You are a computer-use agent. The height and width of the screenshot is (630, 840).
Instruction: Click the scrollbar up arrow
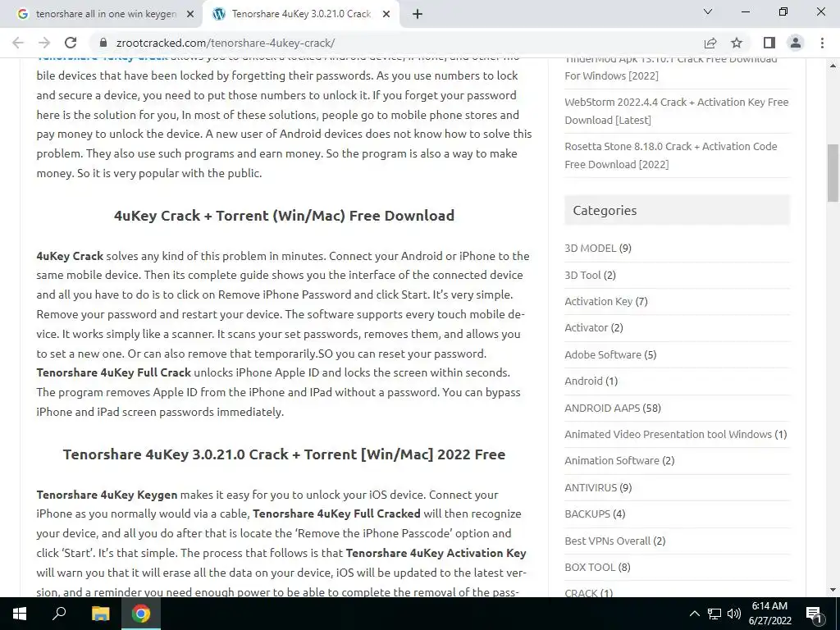[833, 66]
